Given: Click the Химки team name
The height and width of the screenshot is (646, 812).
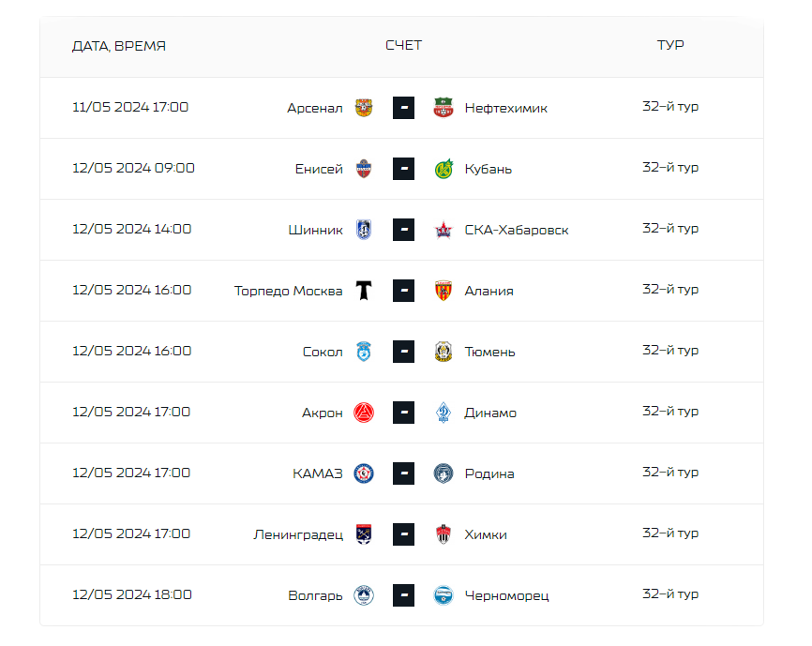Looking at the screenshot, I should (486, 534).
